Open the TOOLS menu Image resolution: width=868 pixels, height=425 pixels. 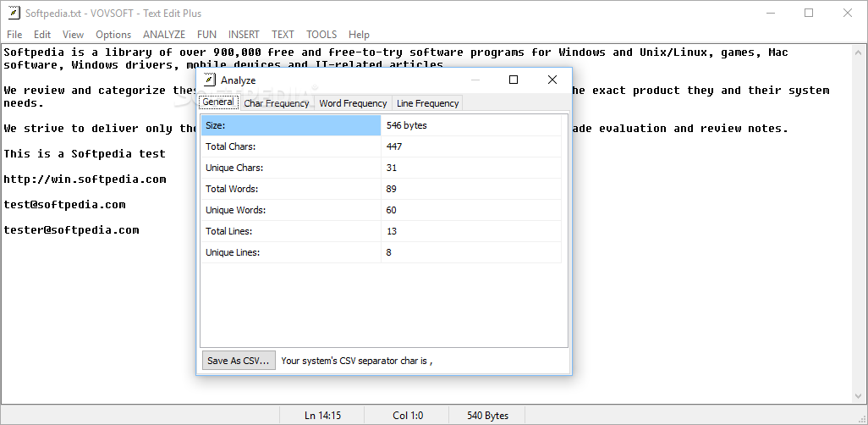[321, 35]
